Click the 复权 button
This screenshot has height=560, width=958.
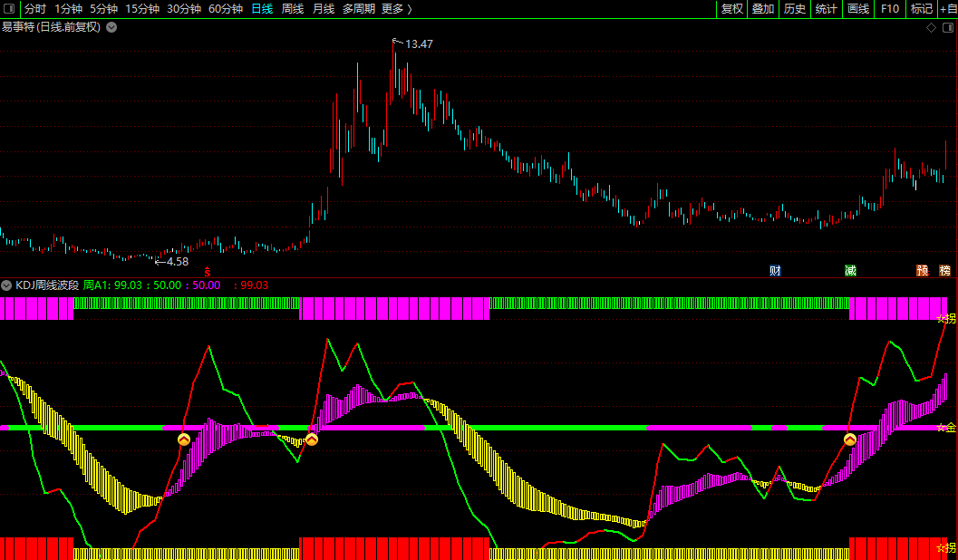(732, 9)
